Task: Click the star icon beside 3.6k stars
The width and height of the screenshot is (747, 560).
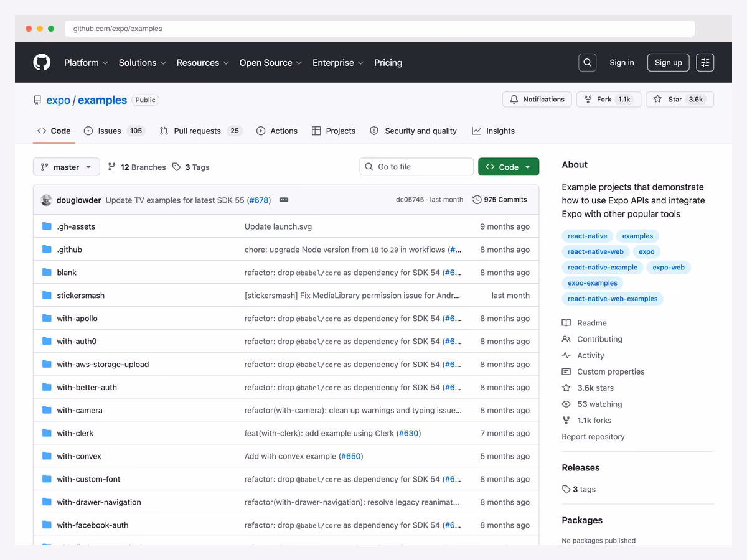Action: tap(566, 388)
